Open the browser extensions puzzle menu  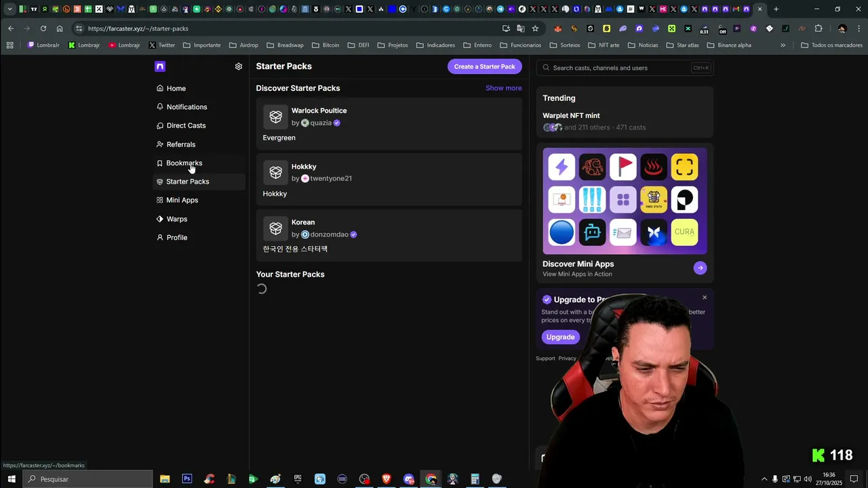(x=818, y=28)
